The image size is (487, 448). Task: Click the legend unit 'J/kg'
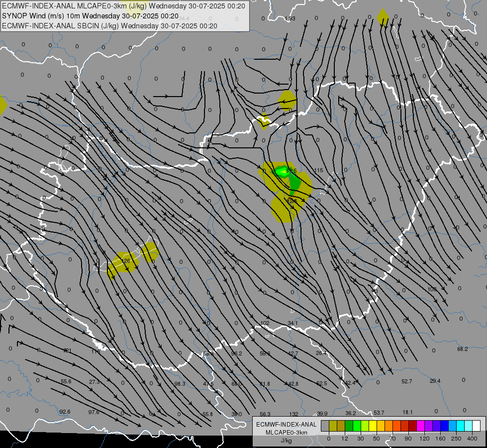287,441
